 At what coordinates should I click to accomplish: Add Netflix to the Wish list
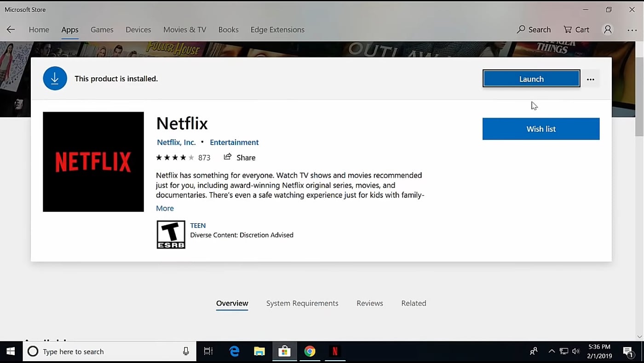pos(541,129)
